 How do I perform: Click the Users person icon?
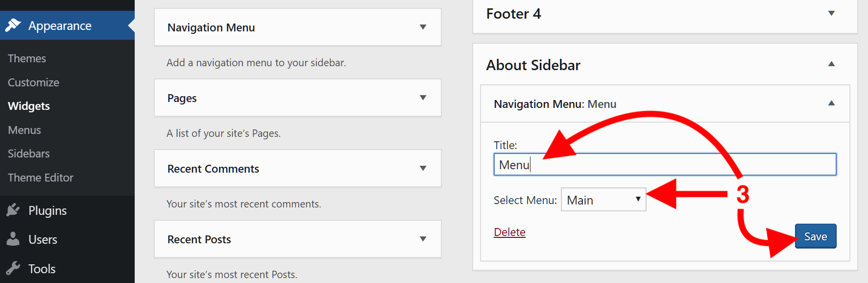point(14,239)
